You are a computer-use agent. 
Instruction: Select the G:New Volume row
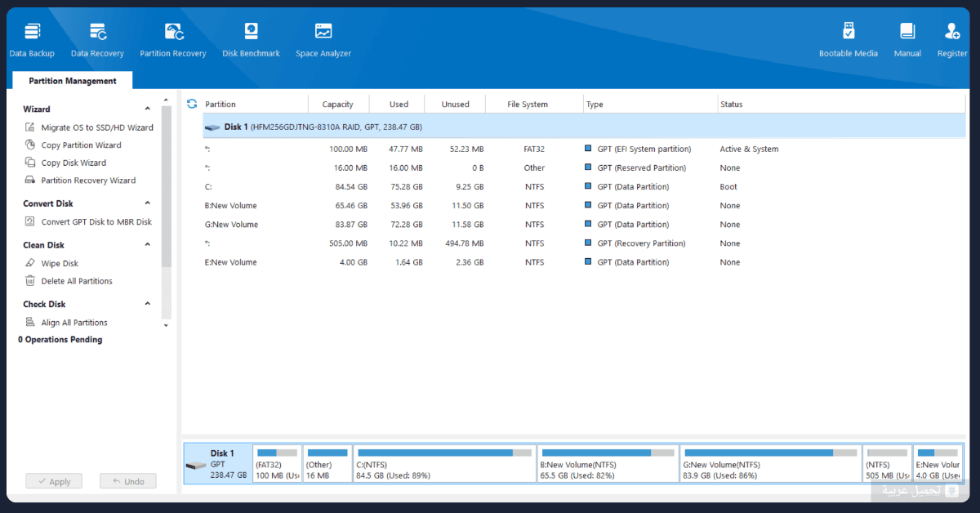tap(584, 225)
